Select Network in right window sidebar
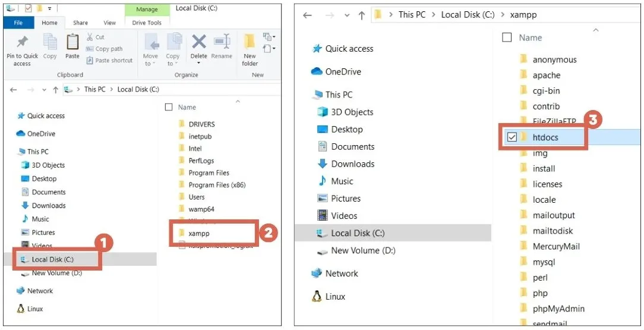The height and width of the screenshot is (330, 644). tap(334, 274)
